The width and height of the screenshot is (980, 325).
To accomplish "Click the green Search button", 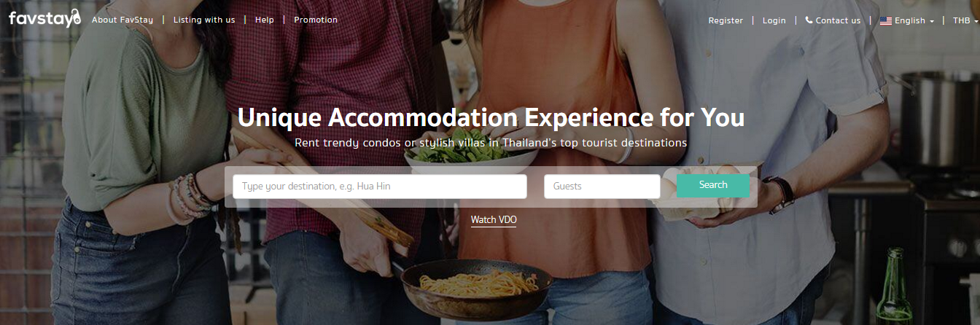I will click(713, 185).
